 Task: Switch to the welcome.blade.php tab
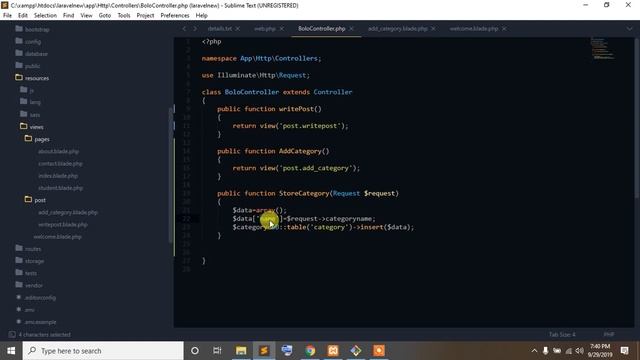(x=474, y=29)
